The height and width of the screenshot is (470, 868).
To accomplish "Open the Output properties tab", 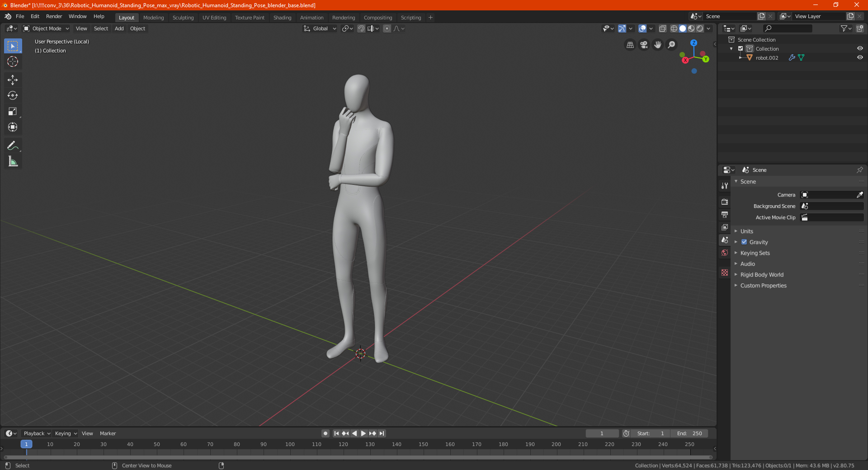I will pyautogui.click(x=725, y=214).
